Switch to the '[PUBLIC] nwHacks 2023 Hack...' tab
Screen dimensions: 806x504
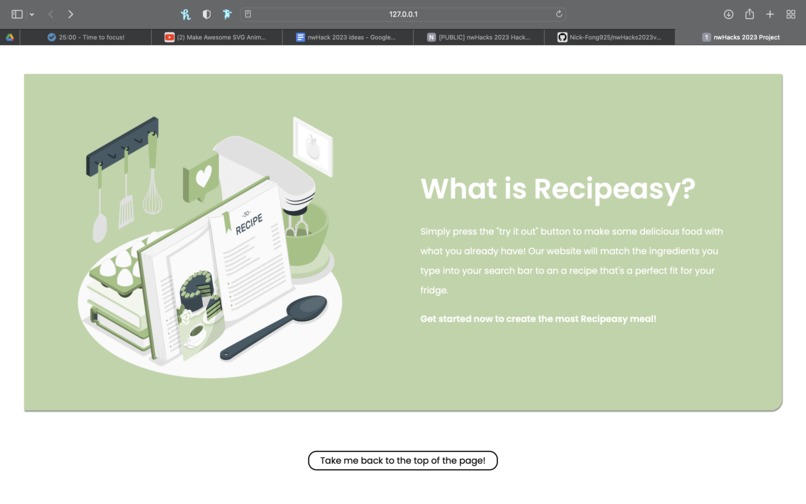[479, 37]
